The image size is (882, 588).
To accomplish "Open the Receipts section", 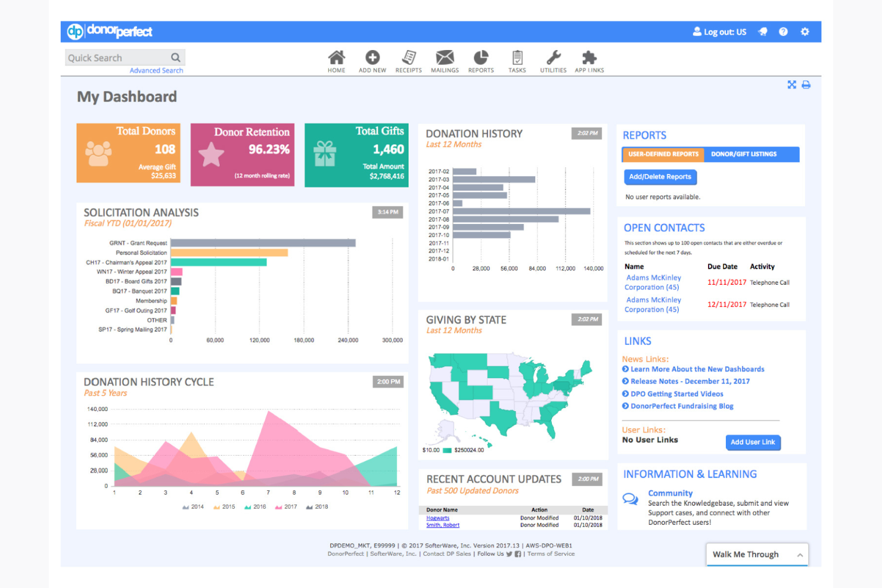I will [408, 60].
